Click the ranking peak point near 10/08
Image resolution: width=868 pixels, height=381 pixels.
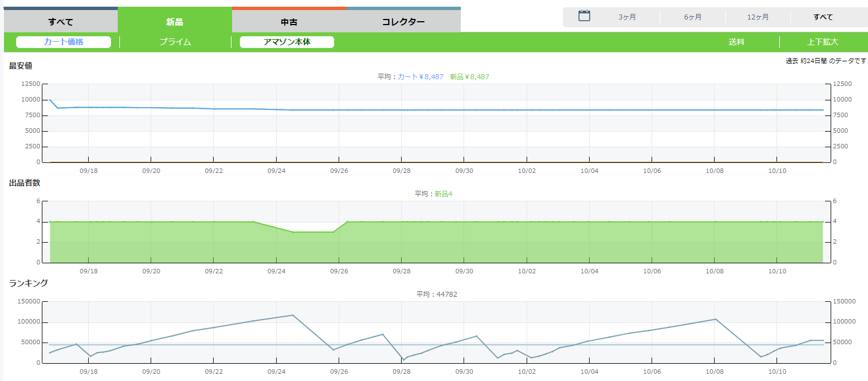[x=715, y=319]
